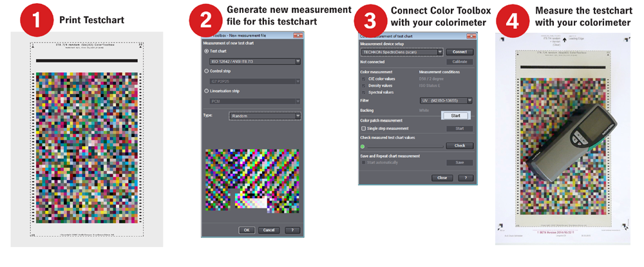Expand the Type dropdown showing Random
Screen dimensions: 644x267
click(265, 116)
